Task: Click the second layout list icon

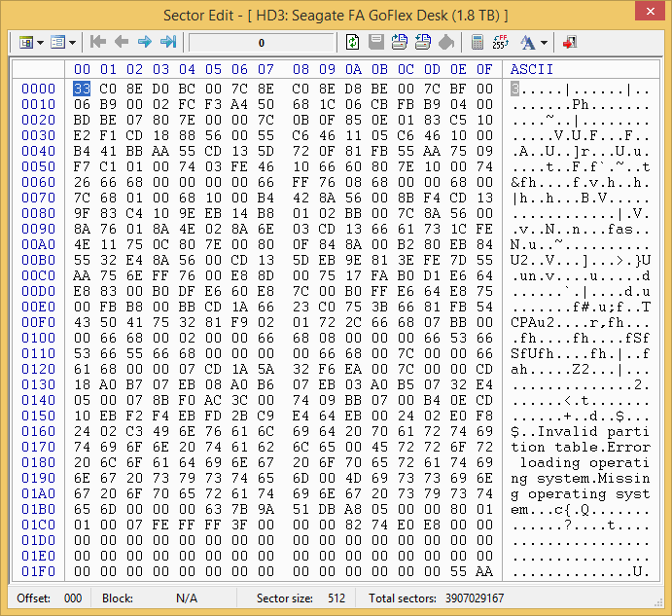Action: click(x=57, y=43)
